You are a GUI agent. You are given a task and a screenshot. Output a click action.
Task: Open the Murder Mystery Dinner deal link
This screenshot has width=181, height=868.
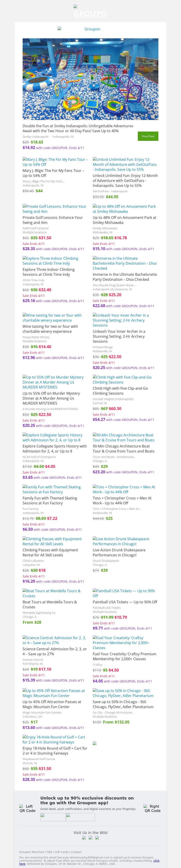[53, 382]
